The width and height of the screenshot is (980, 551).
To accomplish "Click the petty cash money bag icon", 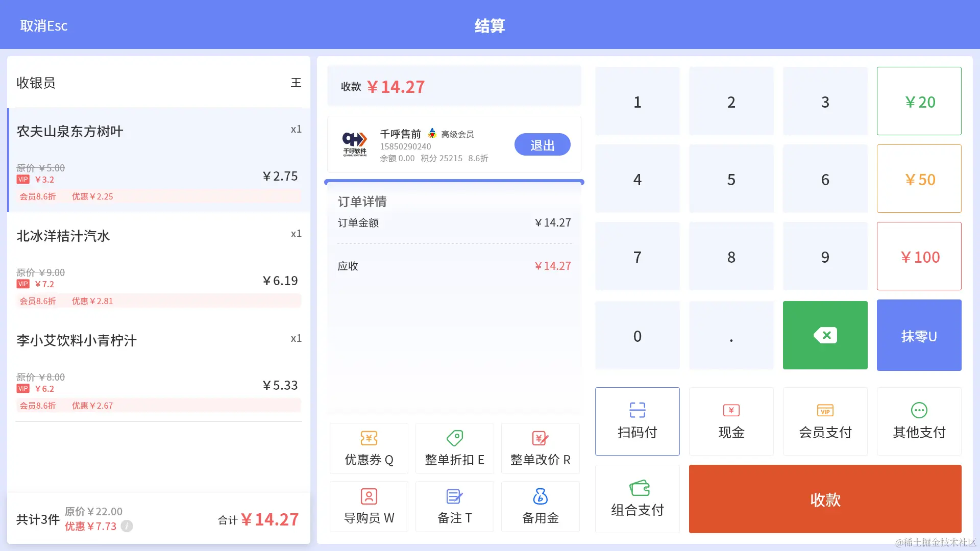I will (x=540, y=496).
